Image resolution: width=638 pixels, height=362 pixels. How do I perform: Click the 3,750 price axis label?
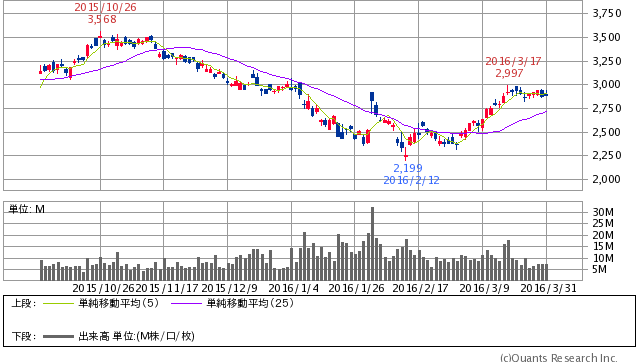(x=607, y=13)
